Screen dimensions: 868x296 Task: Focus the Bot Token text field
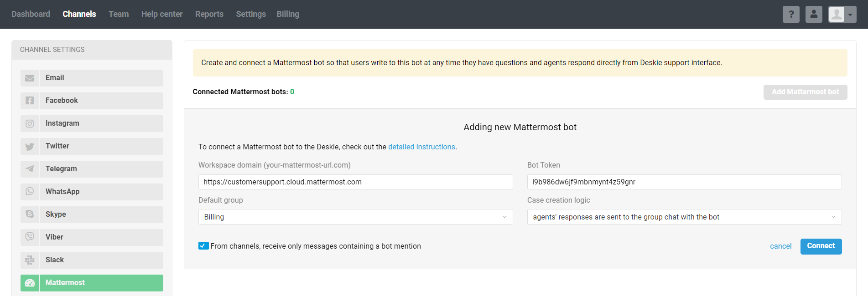click(684, 182)
